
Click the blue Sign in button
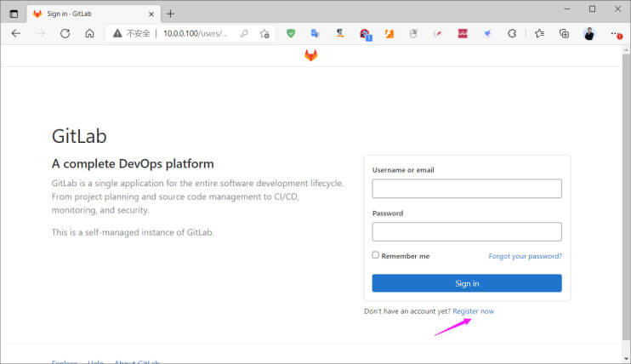tap(467, 283)
